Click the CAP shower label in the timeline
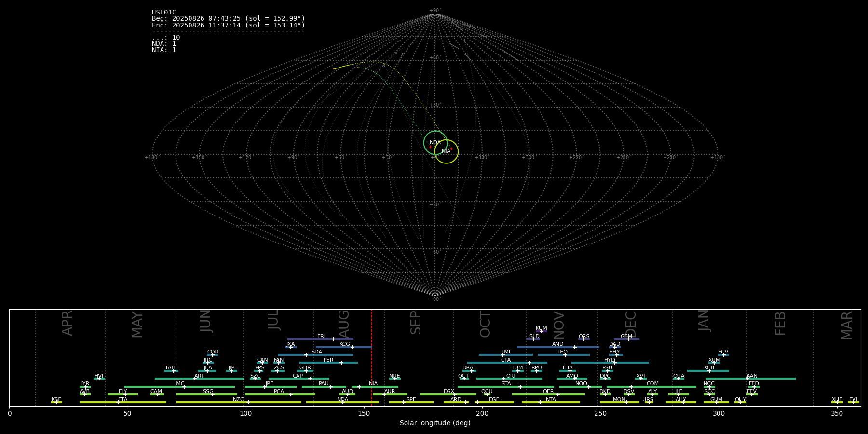The width and height of the screenshot is (868, 434). (x=298, y=376)
